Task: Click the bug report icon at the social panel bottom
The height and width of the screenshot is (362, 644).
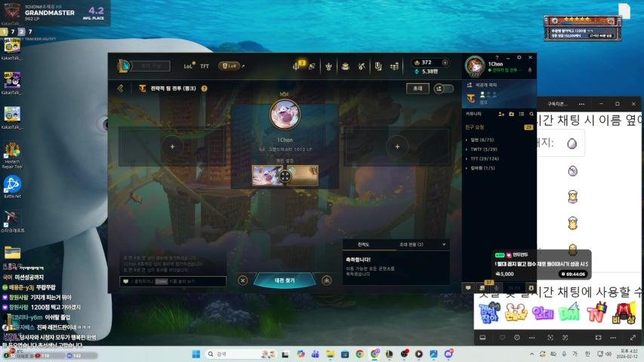Action: [531, 287]
